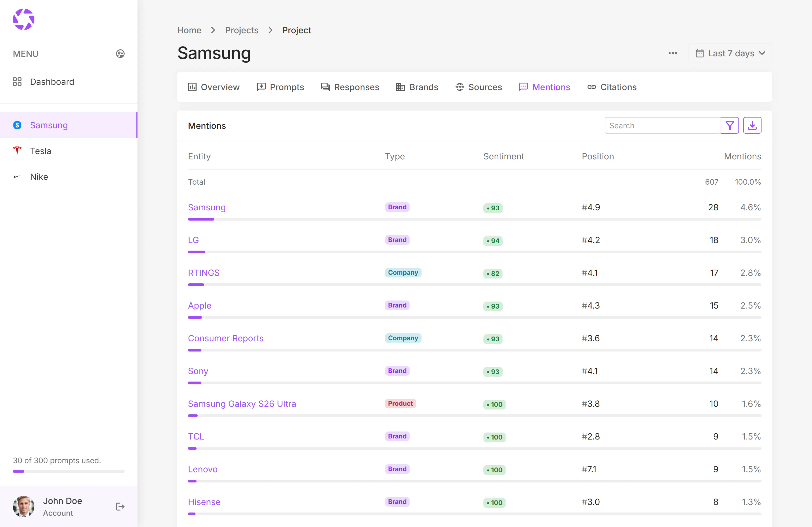Screen dimensions: 812x527
Task: Click the Samsung row mentions share bar
Action: tap(474, 219)
